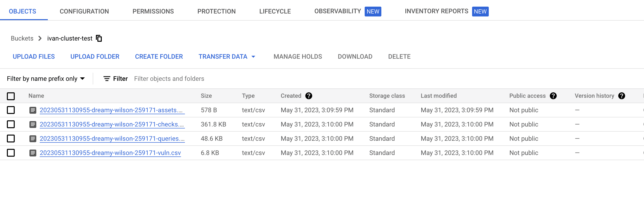Click the filter funnel icon
Image resolution: width=644 pixels, height=223 pixels.
pyautogui.click(x=107, y=79)
